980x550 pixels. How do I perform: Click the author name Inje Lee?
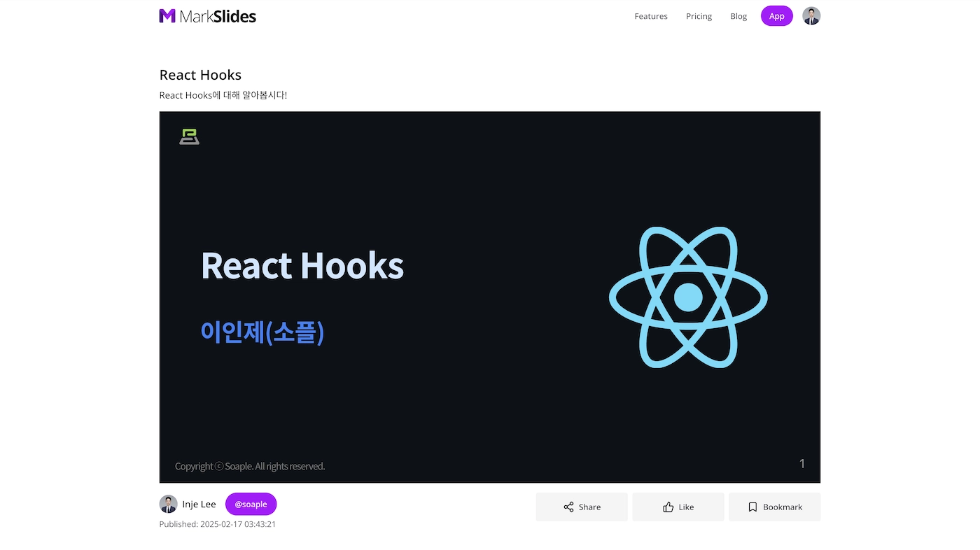click(x=199, y=503)
